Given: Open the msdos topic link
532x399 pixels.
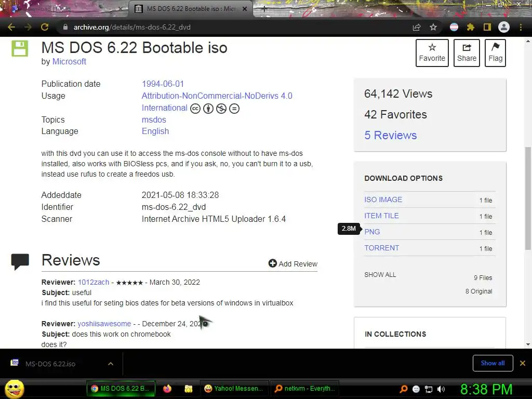Looking at the screenshot, I should [154, 120].
